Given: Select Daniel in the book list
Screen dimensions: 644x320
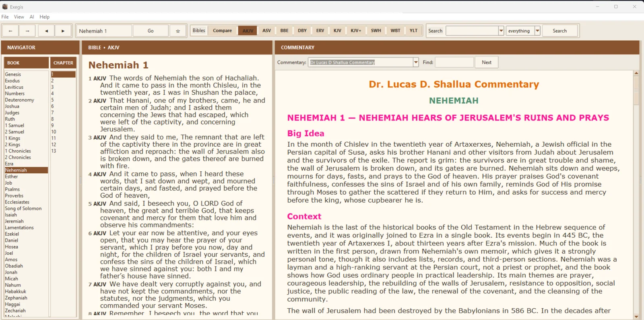Looking at the screenshot, I should click(26, 240).
